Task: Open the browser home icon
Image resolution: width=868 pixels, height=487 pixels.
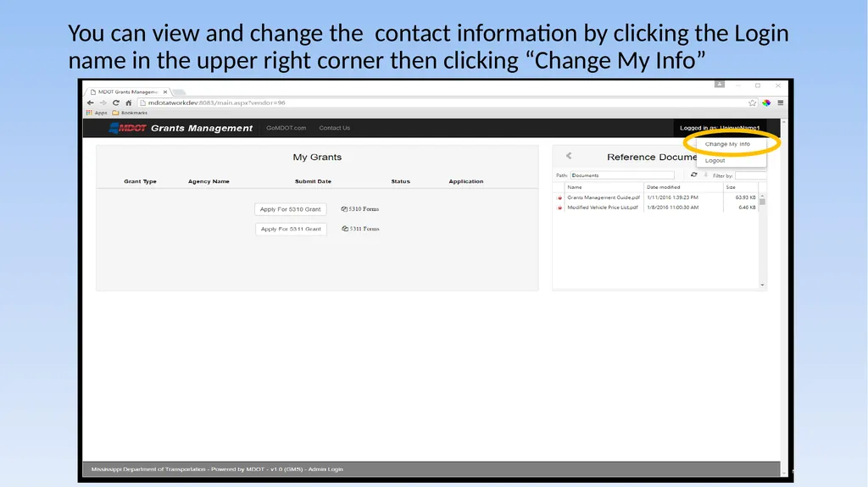Action: pyautogui.click(x=129, y=103)
